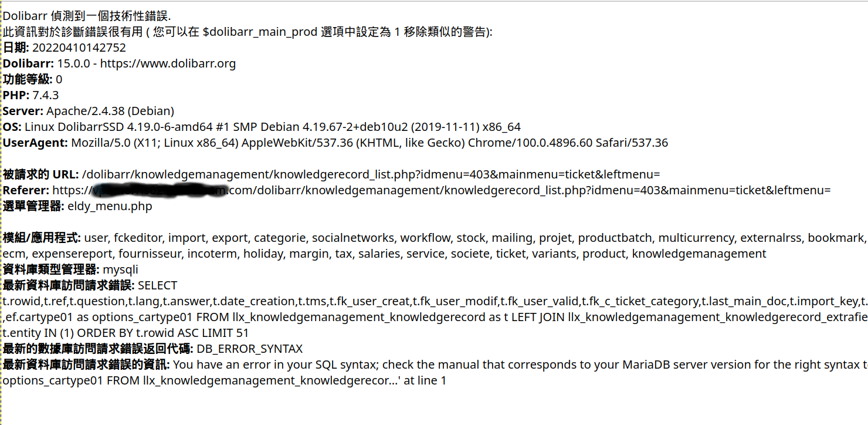Image resolution: width=868 pixels, height=425 pixels.
Task: Click the SELECT keyword of the SQL query
Action: click(x=157, y=285)
